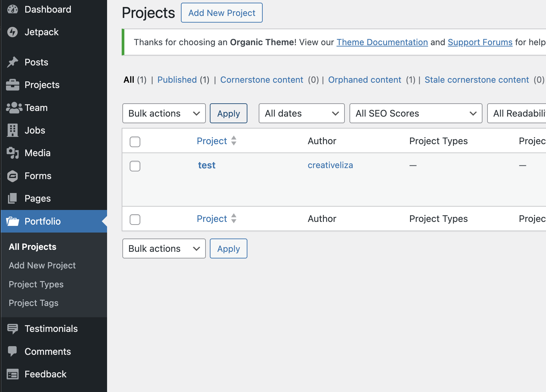The image size is (546, 392).
Task: Click the Team people icon
Action: pos(14,108)
